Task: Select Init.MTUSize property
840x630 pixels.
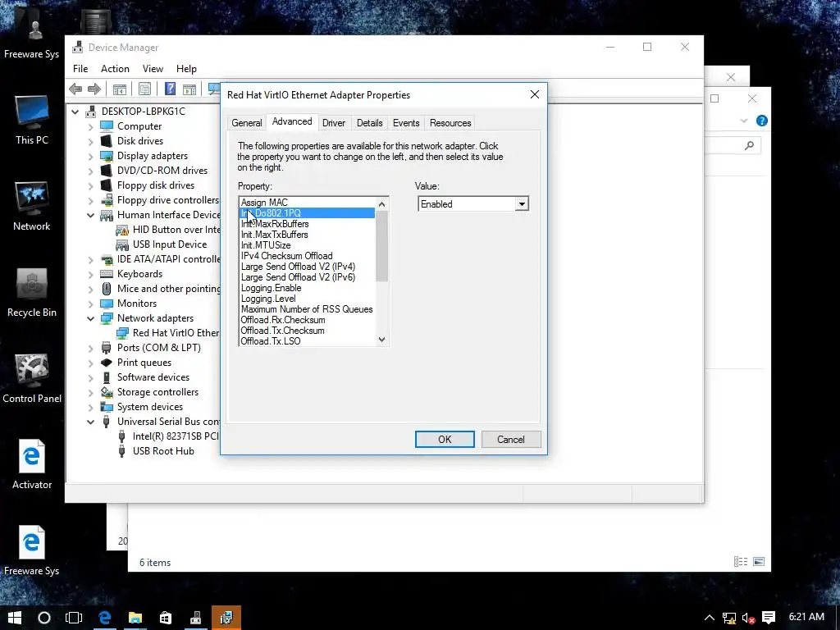Action: (266, 245)
